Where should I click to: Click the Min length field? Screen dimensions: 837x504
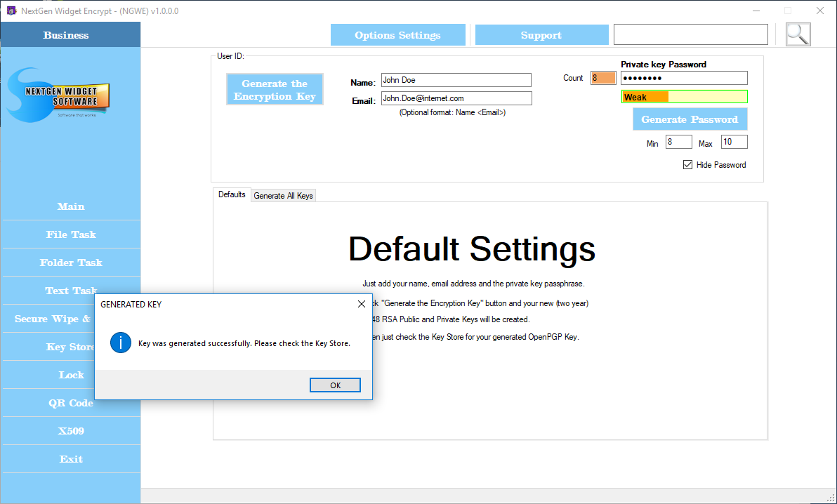pos(678,142)
